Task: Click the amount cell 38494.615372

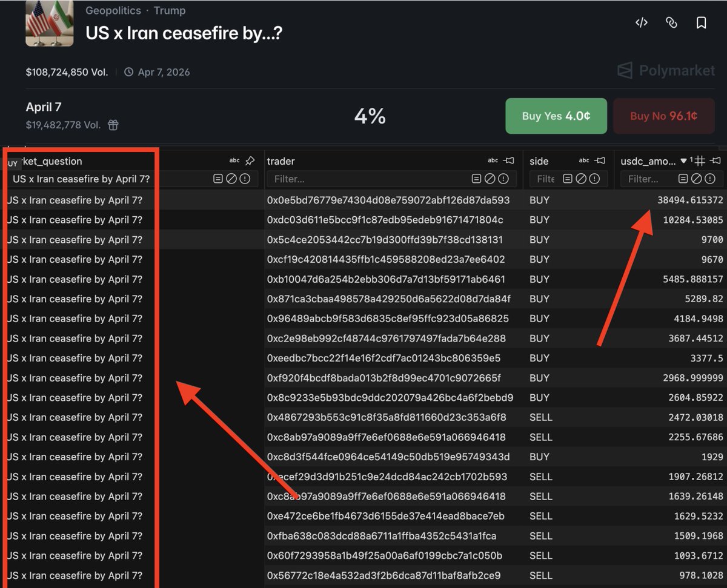Action: (x=690, y=200)
